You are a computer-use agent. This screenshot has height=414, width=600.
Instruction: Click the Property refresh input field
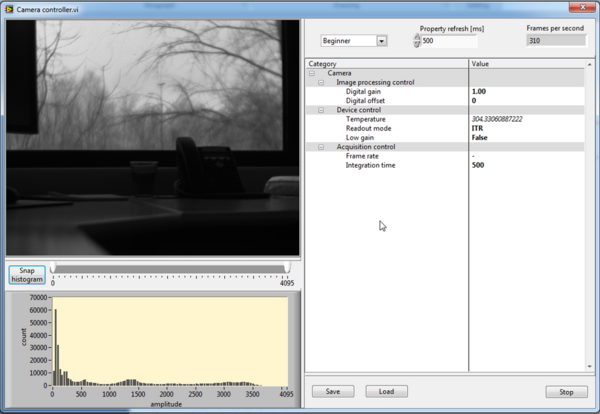(x=449, y=41)
